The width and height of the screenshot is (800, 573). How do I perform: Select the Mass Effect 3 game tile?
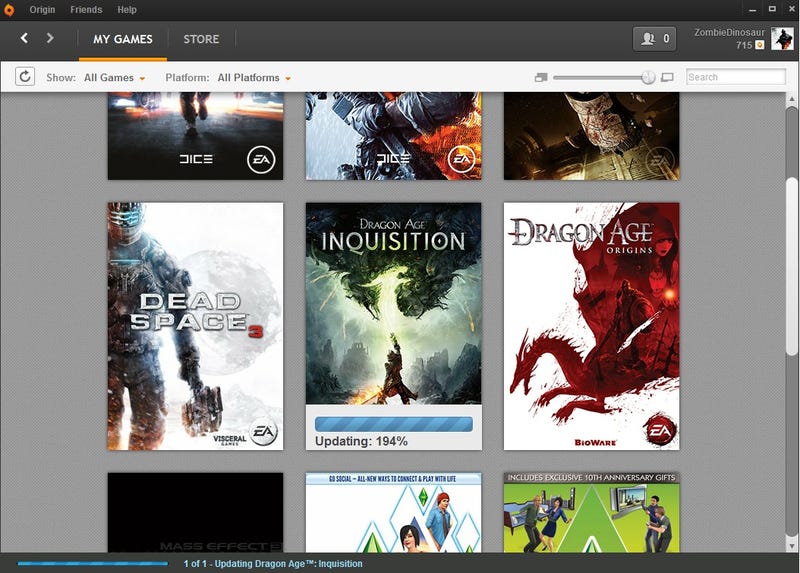pos(195,512)
